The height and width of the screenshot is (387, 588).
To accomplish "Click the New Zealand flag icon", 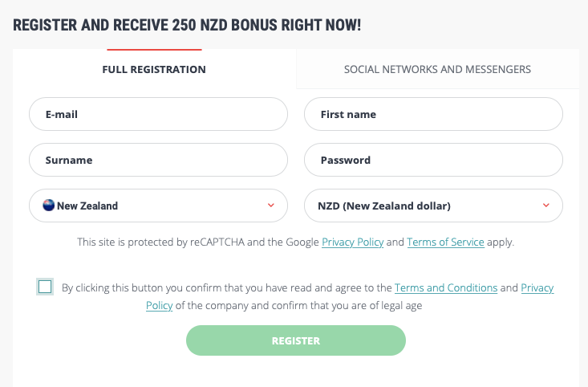I will click(x=48, y=206).
